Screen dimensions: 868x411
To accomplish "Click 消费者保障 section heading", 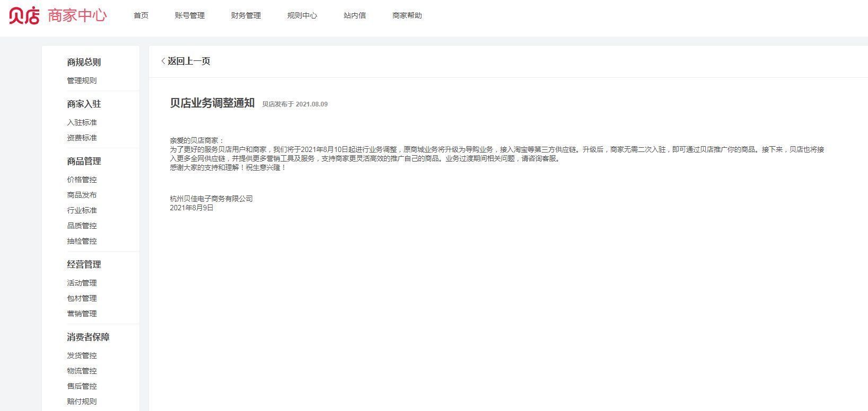I will pyautogui.click(x=88, y=337).
